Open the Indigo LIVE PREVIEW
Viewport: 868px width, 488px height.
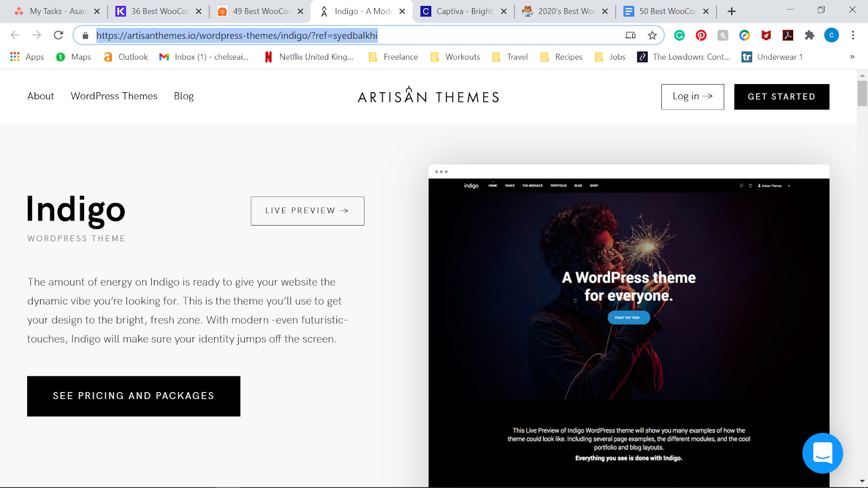[308, 211]
